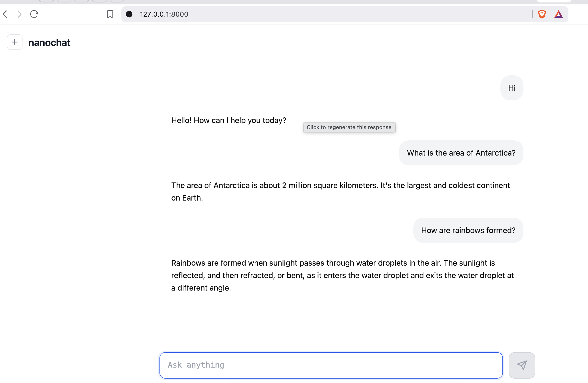Start a new chat with the plus button

click(15, 42)
